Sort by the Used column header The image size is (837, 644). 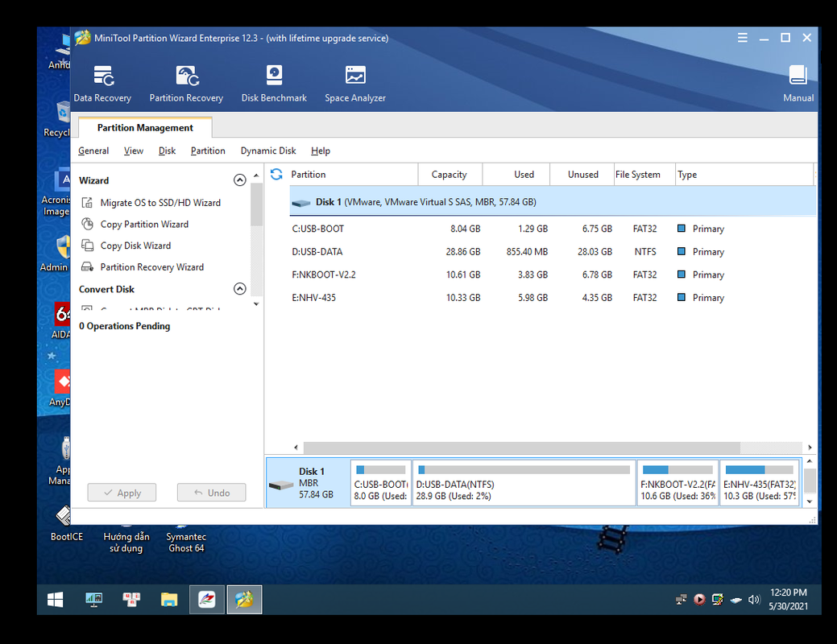tap(516, 175)
